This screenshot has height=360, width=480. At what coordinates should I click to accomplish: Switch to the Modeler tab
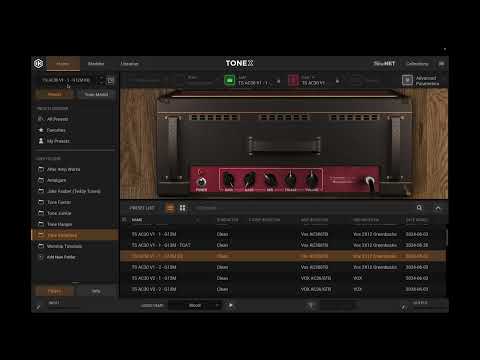96,64
